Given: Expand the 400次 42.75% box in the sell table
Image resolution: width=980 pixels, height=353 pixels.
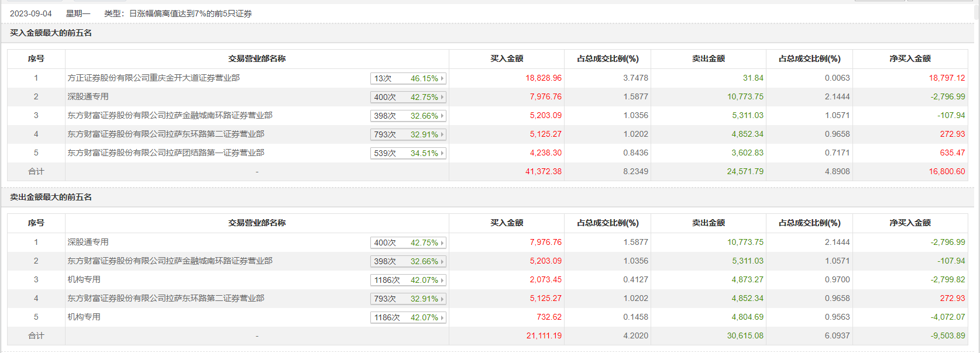Looking at the screenshot, I should [408, 243].
